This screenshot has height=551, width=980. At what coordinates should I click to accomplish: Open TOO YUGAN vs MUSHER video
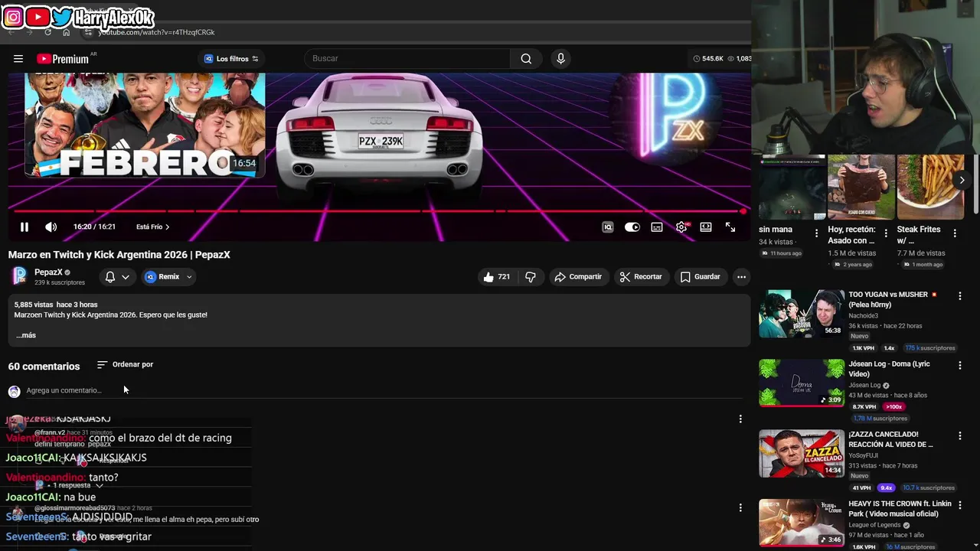pos(802,313)
